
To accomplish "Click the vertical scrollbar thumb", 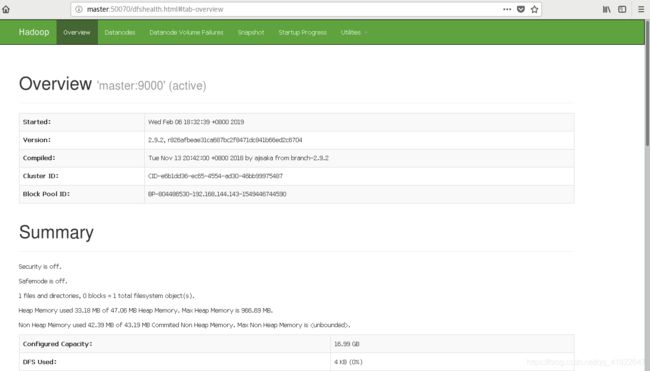I will click(647, 83).
